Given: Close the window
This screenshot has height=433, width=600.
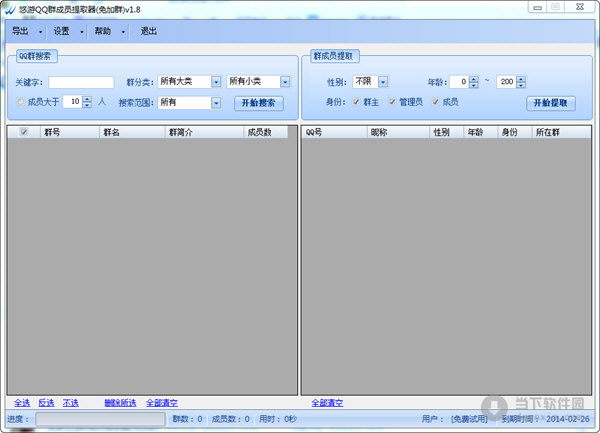Looking at the screenshot, I should (x=580, y=7).
